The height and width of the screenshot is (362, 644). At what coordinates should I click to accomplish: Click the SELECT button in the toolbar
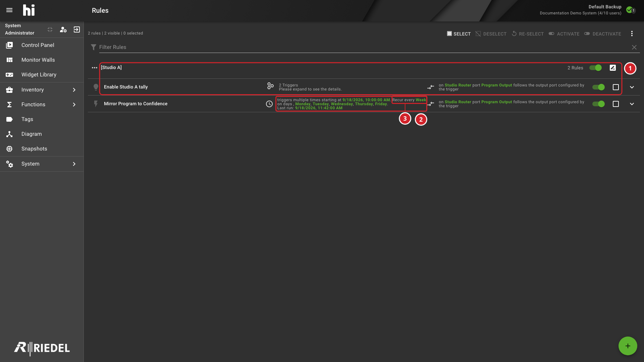click(x=459, y=34)
